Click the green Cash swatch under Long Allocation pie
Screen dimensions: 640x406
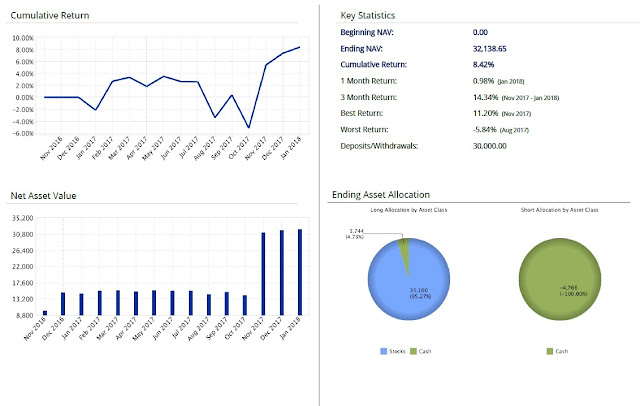(413, 351)
